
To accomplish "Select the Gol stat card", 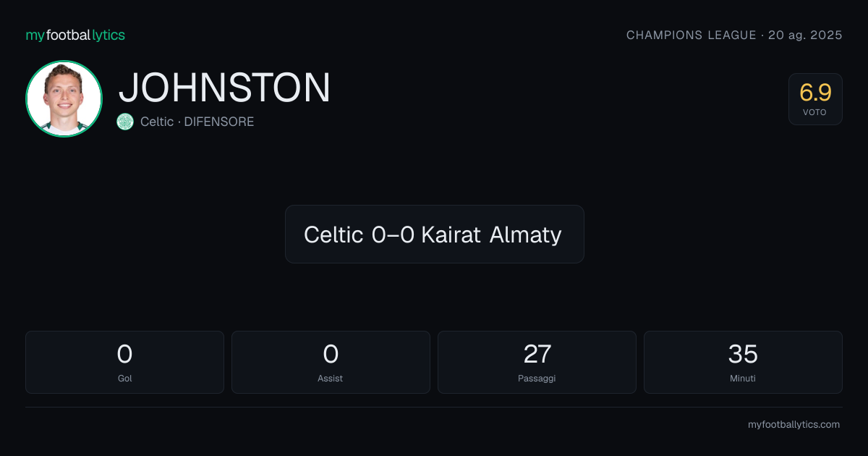I will pos(124,362).
